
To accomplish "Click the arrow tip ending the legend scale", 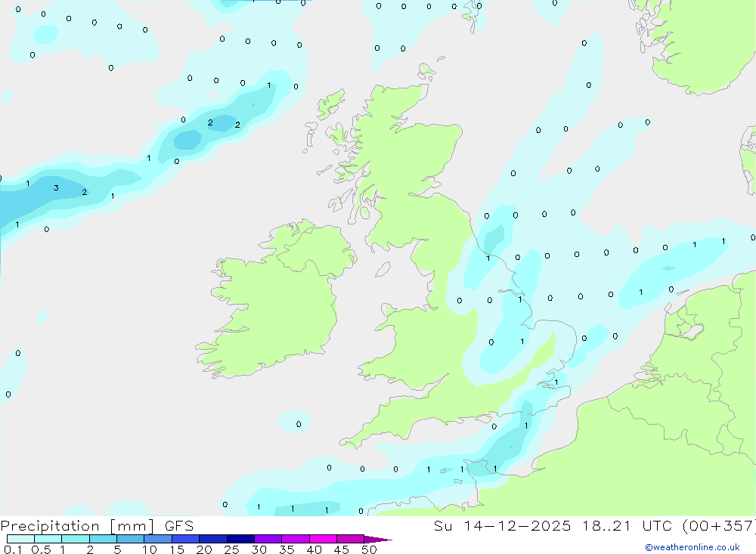I will [x=379, y=540].
